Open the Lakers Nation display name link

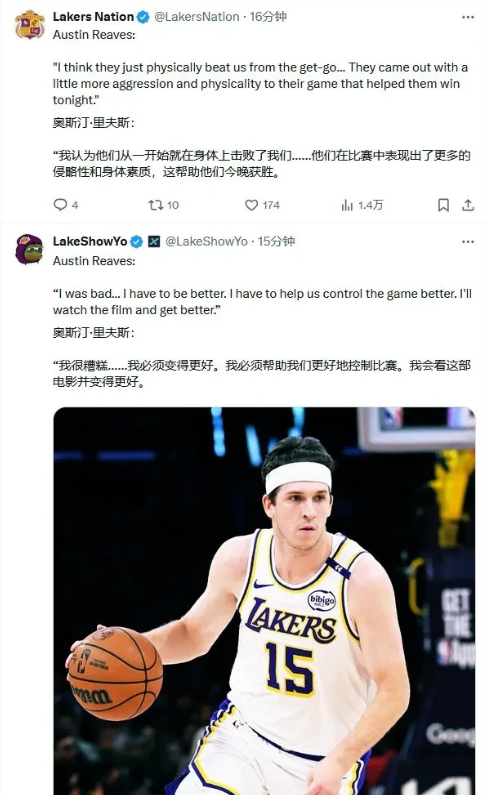click(x=93, y=17)
